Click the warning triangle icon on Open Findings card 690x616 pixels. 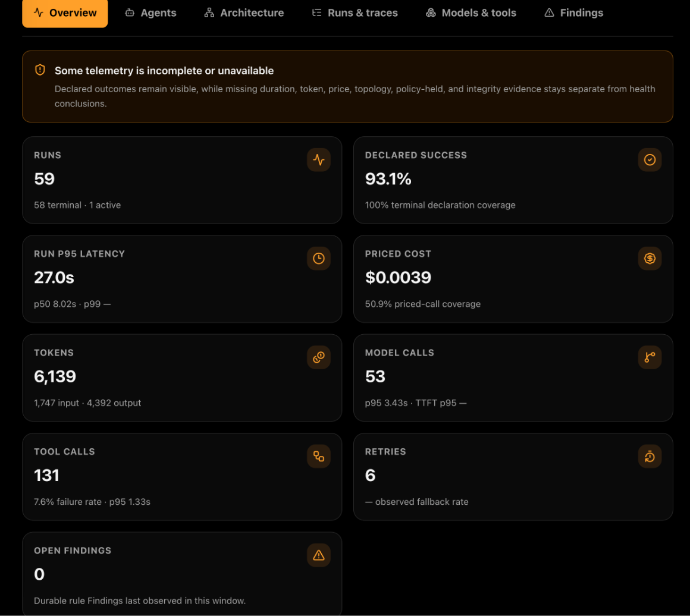319,555
